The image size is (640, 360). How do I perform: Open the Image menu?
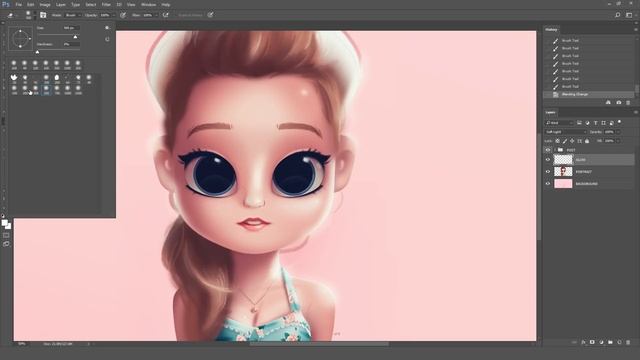point(45,4)
